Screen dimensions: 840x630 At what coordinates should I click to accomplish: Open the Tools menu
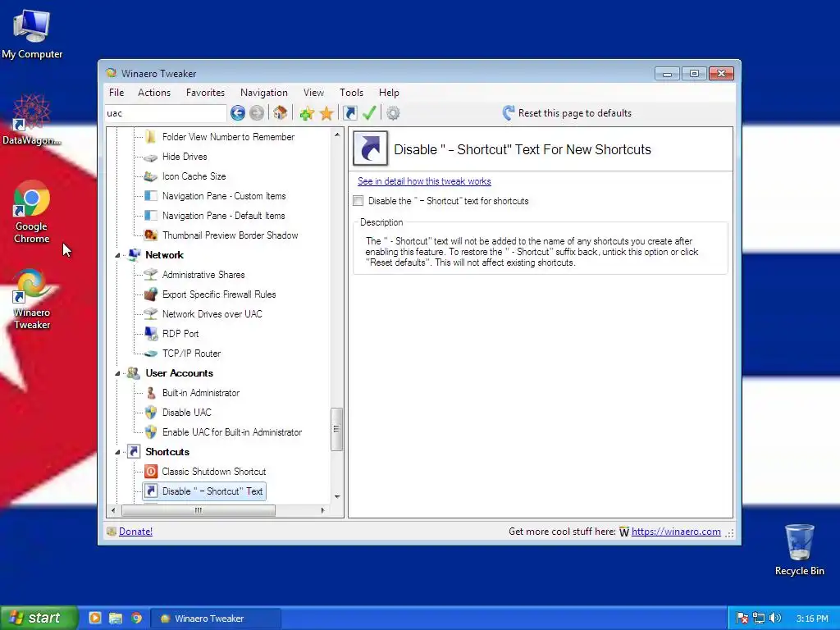click(x=351, y=93)
